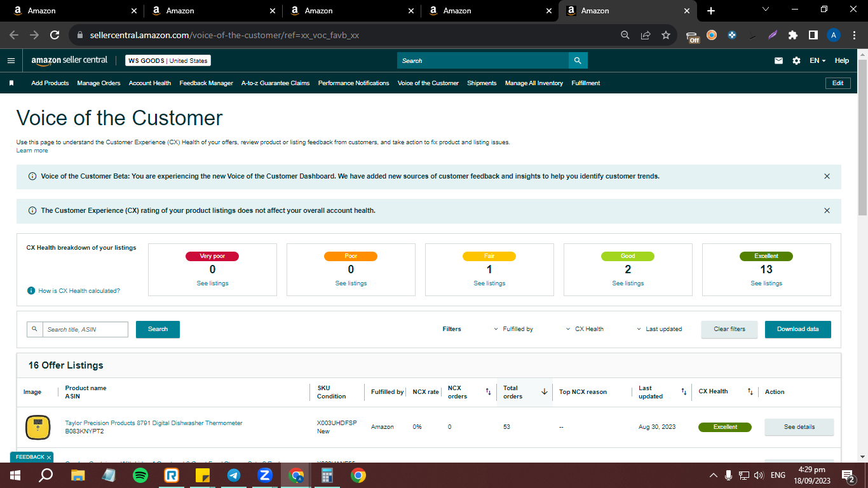Show hidden system tray icons

(x=713, y=475)
